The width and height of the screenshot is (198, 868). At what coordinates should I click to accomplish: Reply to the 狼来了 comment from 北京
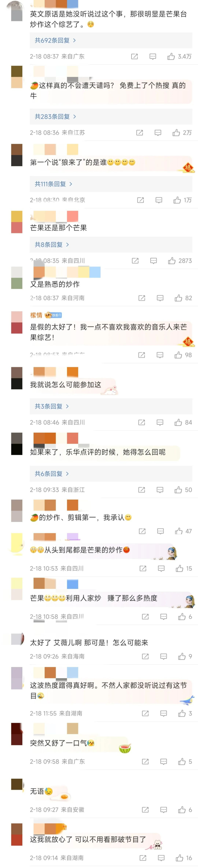click(159, 200)
